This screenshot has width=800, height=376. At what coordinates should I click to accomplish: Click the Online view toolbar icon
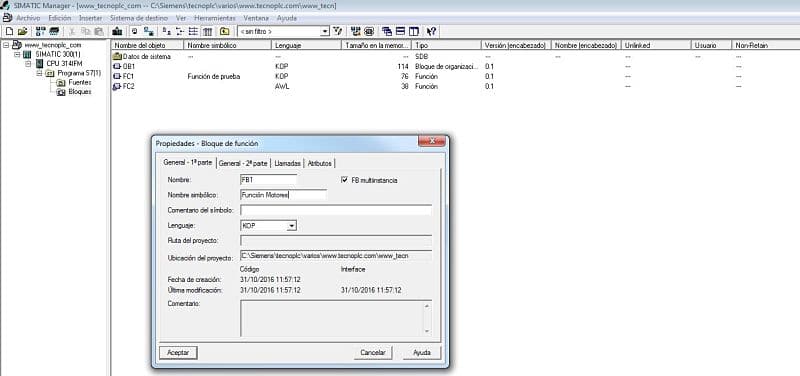coord(148,31)
